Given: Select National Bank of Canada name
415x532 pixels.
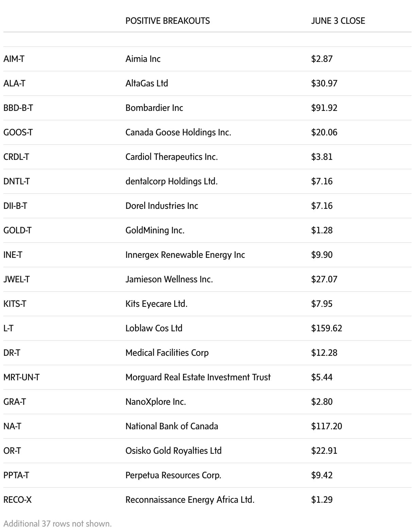Looking at the screenshot, I should [172, 426].
